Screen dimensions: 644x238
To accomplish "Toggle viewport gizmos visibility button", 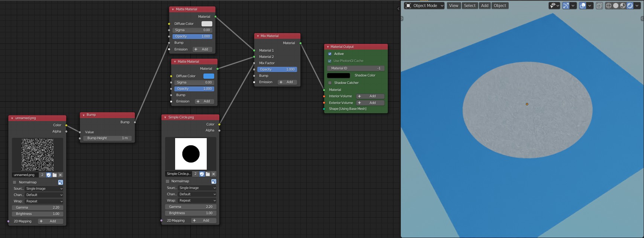I will (566, 6).
